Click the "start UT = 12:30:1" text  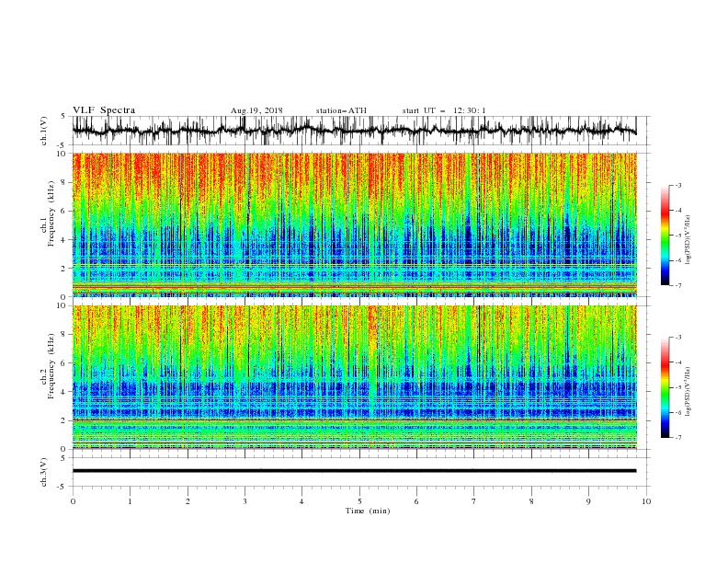click(443, 110)
